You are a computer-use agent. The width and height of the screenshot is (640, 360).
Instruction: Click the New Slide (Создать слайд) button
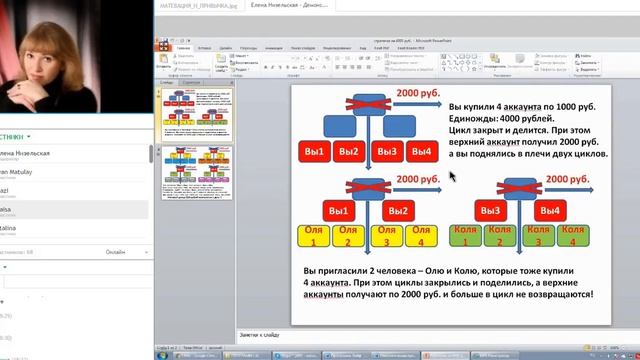pos(222,63)
